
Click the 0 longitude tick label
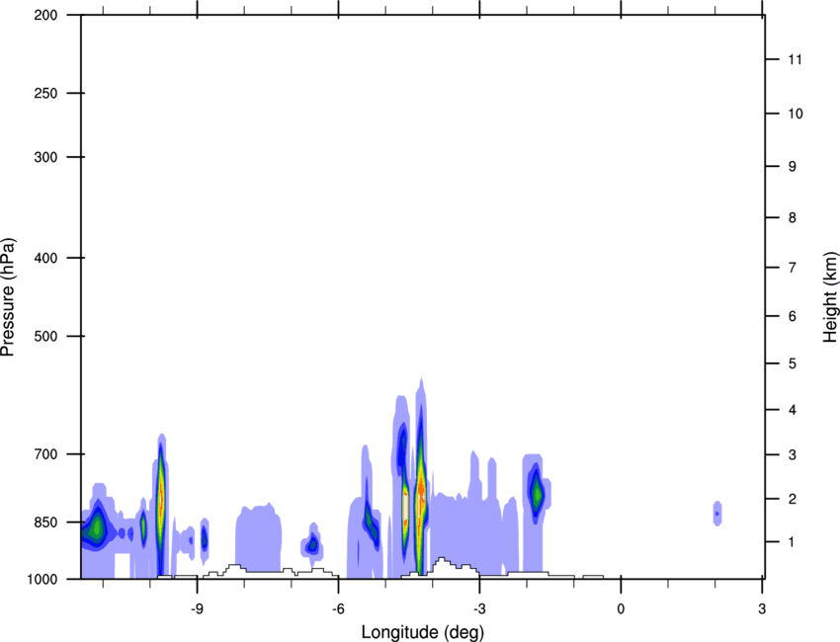pos(621,608)
